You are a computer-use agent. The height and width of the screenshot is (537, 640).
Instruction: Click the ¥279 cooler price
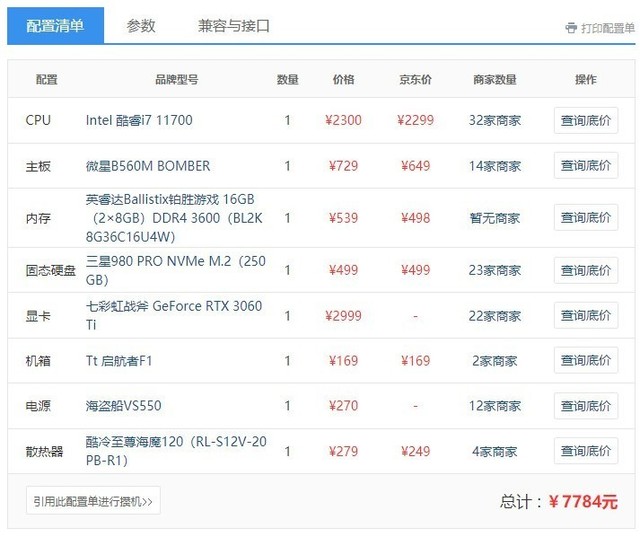coord(343,451)
